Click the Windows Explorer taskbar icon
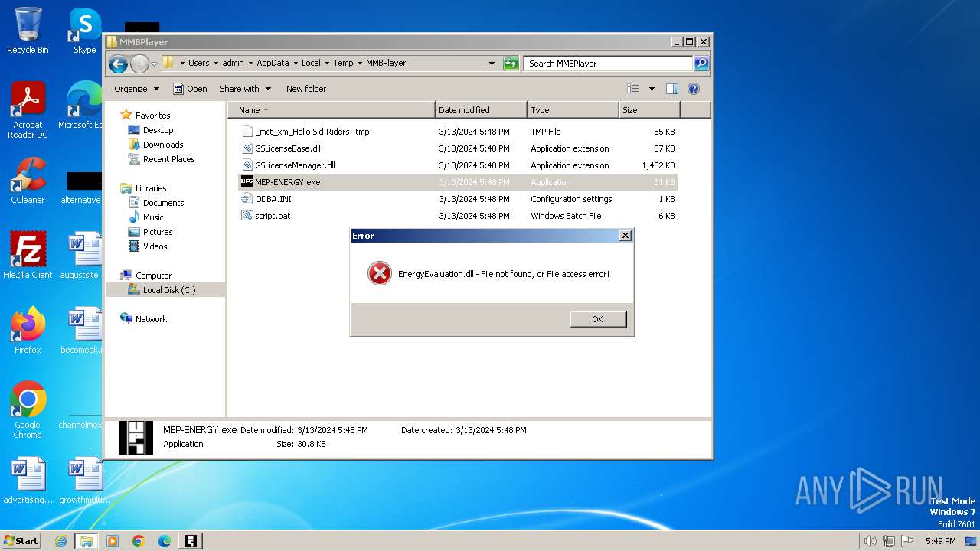Viewport: 980px width, 551px height. (87, 541)
